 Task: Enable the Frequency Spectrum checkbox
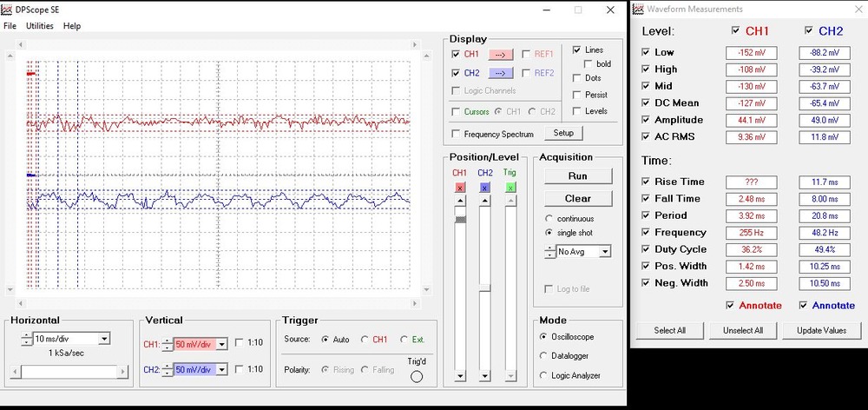457,134
